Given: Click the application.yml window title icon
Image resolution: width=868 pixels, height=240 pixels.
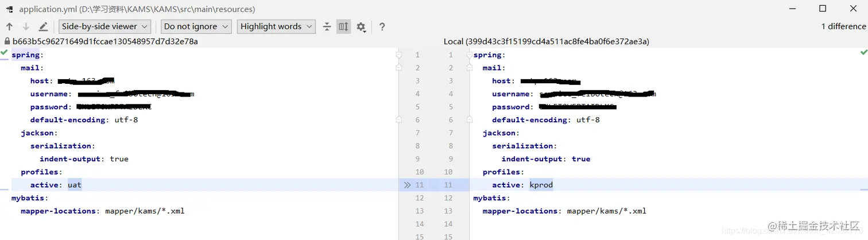Looking at the screenshot, I should pos(9,9).
